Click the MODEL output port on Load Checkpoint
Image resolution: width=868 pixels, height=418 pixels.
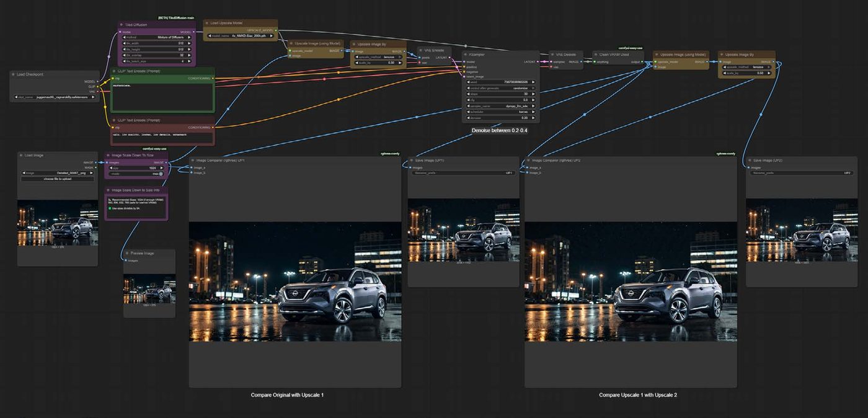pos(97,81)
